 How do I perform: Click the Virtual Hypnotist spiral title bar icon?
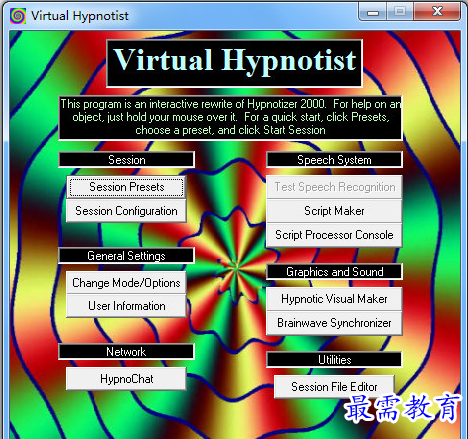[x=18, y=16]
